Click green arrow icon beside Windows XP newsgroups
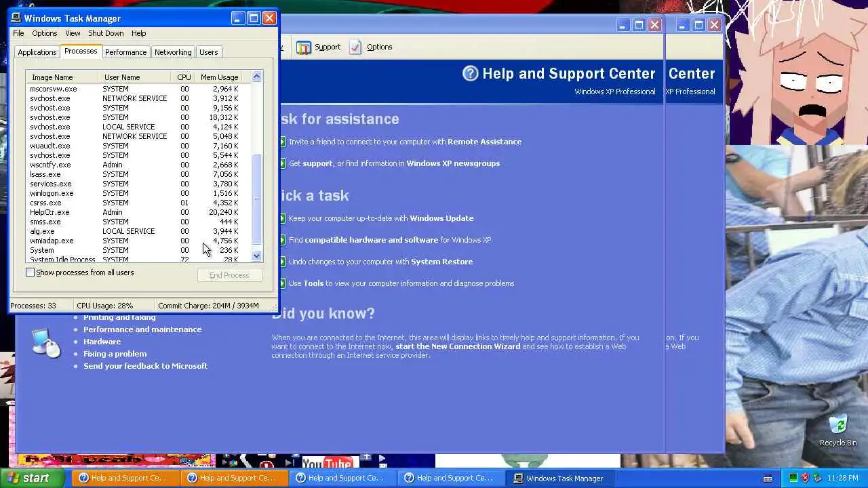Screen dimensions: 868x488 pyautogui.click(x=283, y=163)
